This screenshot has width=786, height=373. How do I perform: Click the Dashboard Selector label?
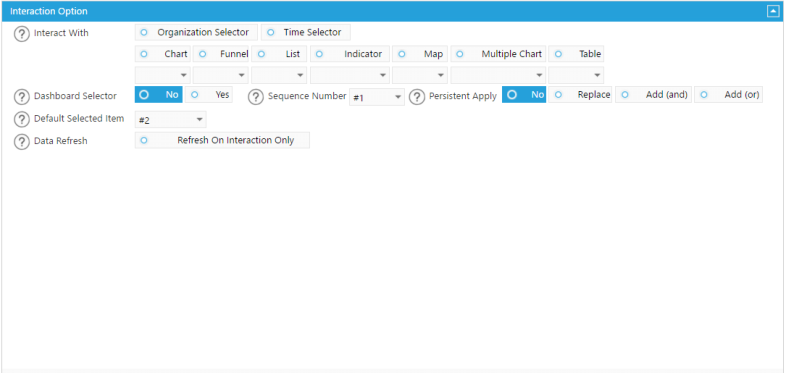(75, 96)
